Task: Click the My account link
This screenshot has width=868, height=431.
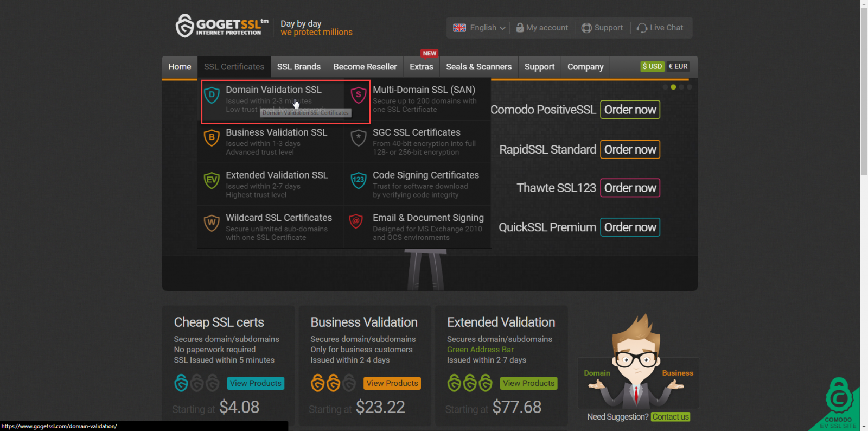Action: coord(547,28)
